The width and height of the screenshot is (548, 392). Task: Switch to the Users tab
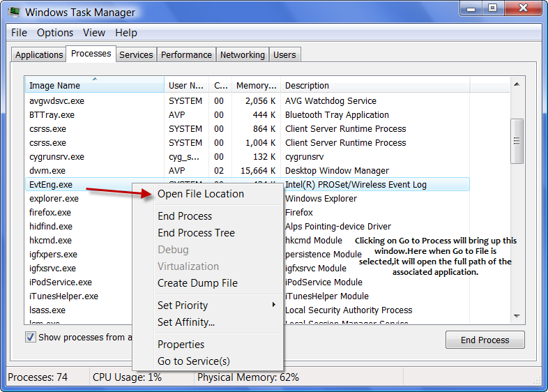[x=284, y=55]
